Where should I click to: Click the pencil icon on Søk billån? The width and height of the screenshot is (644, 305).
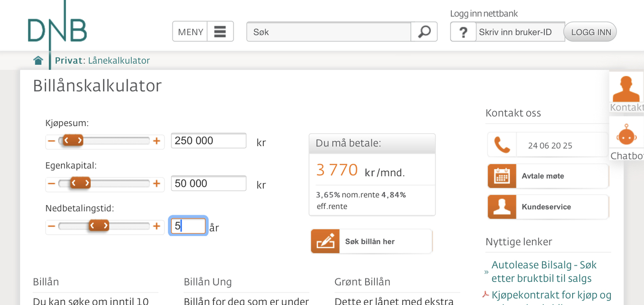pyautogui.click(x=325, y=242)
